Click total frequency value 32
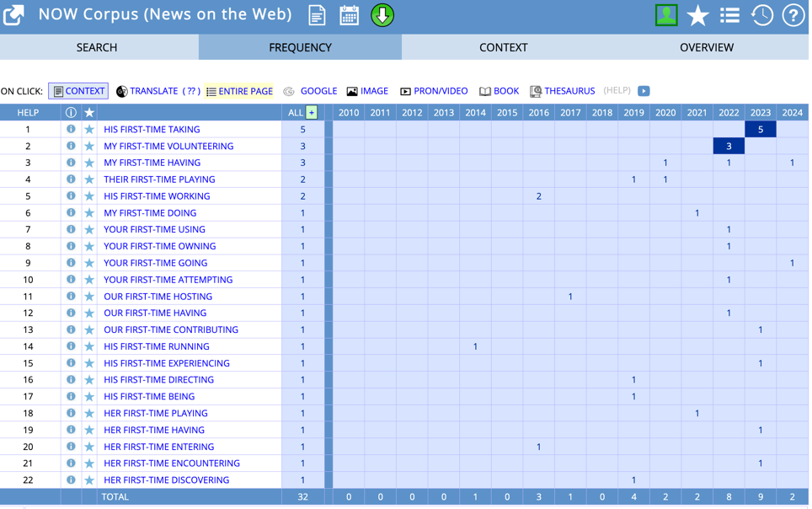Image resolution: width=812 pixels, height=509 pixels. coord(303,496)
